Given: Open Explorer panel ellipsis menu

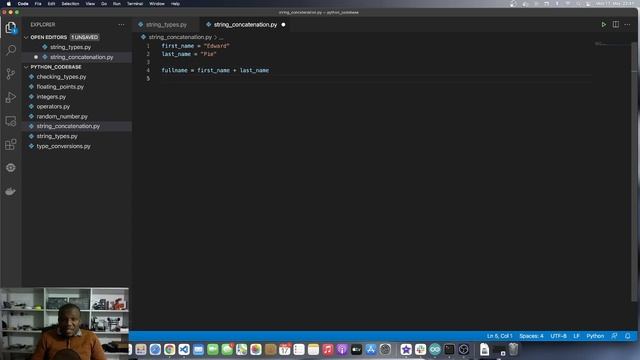Looking at the screenshot, I should pyautogui.click(x=121, y=24).
